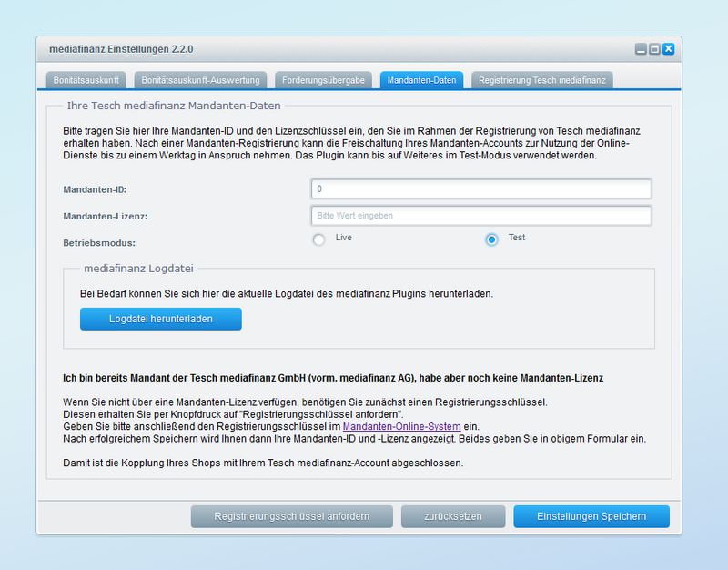
Task: Focus the Mandanten-ID input field
Action: (481, 189)
